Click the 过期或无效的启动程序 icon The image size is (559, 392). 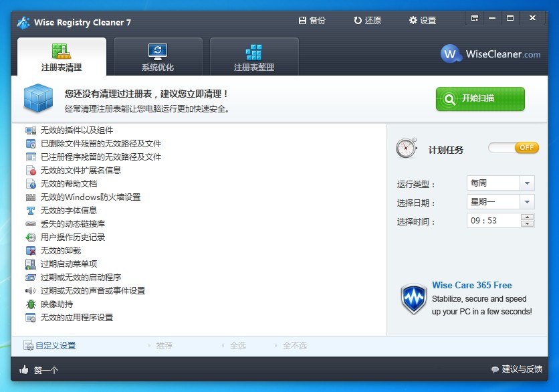pyautogui.click(x=31, y=278)
